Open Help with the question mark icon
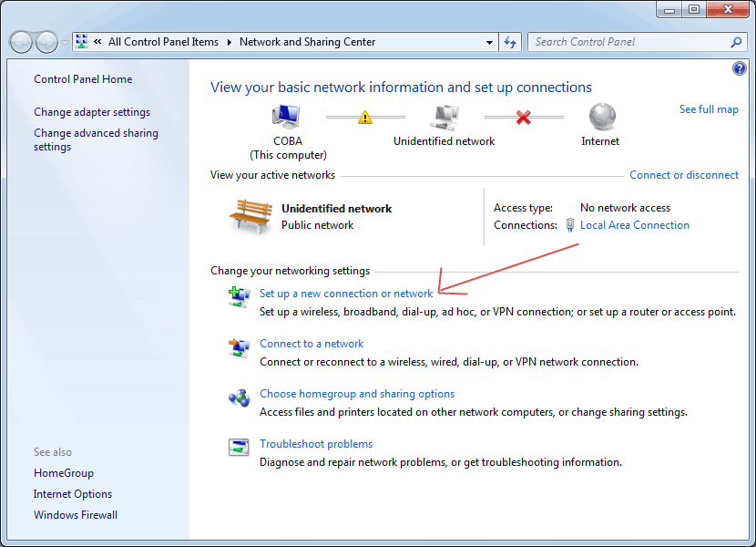The width and height of the screenshot is (756, 547). click(x=739, y=68)
